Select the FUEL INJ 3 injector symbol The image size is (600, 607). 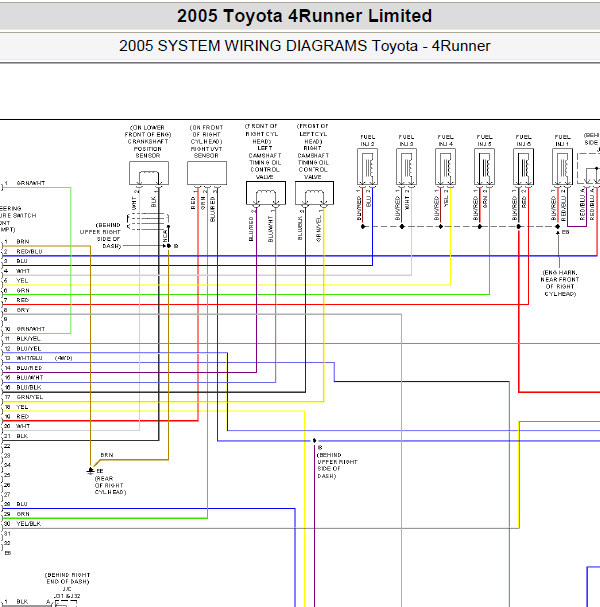(406, 167)
